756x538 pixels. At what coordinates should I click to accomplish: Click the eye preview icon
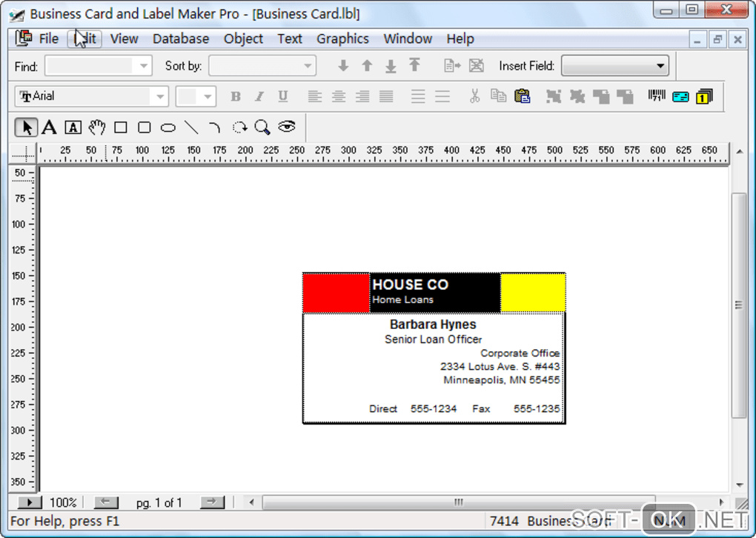(286, 127)
